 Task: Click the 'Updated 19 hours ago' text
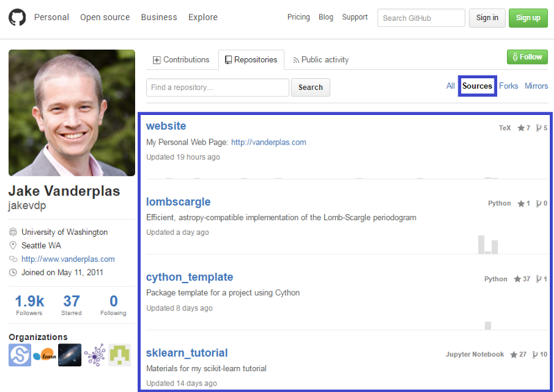click(183, 157)
